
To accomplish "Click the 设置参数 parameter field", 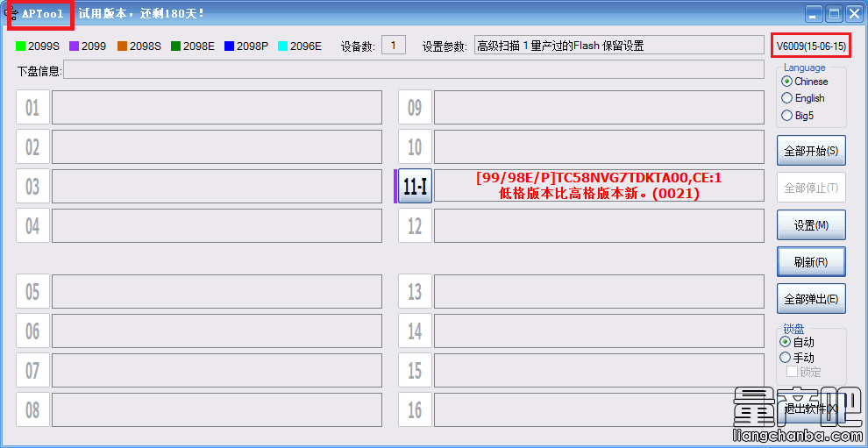I will (x=620, y=46).
